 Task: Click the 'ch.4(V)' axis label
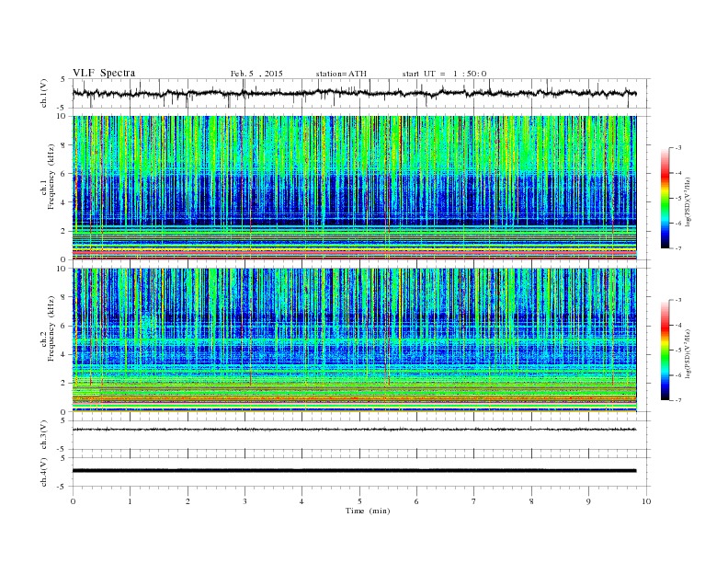(44, 472)
